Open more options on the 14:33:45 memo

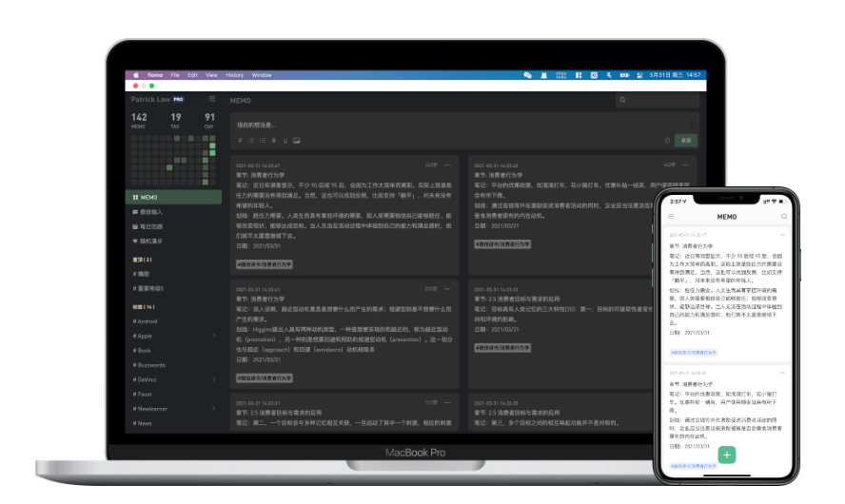pos(685,165)
